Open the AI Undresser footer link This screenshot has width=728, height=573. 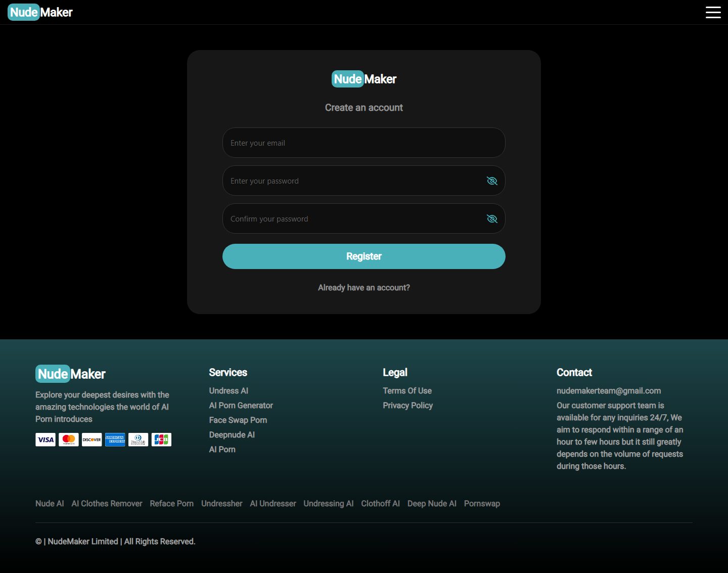click(273, 503)
